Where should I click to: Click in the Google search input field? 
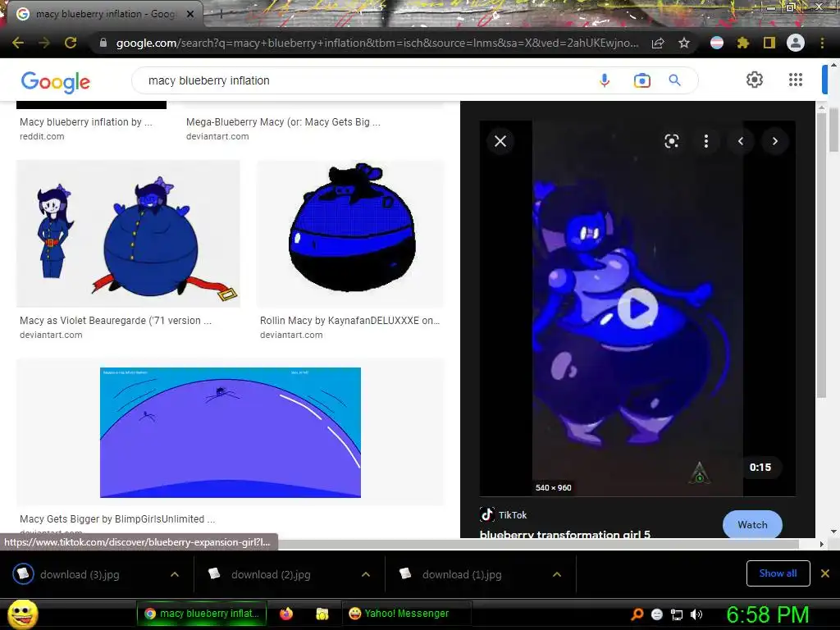click(370, 80)
